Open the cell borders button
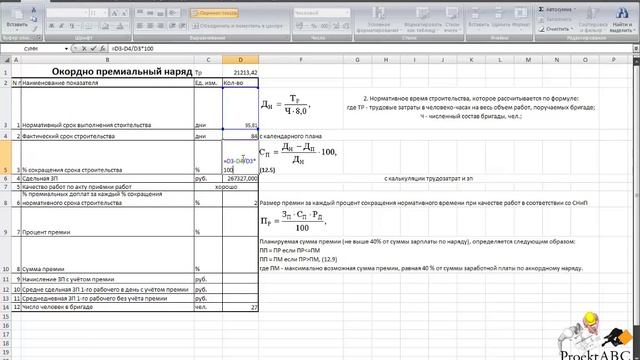Screen dimensions: 640x360 click(x=88, y=26)
